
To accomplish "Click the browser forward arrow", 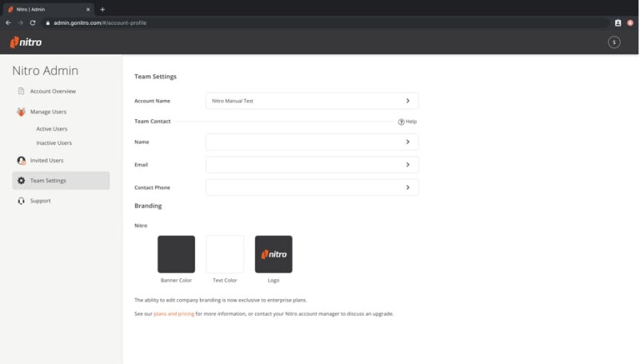I will (21, 23).
